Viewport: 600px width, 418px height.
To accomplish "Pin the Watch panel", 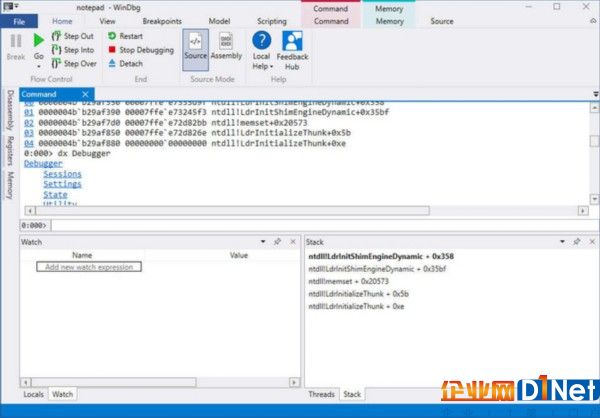I will point(277,242).
